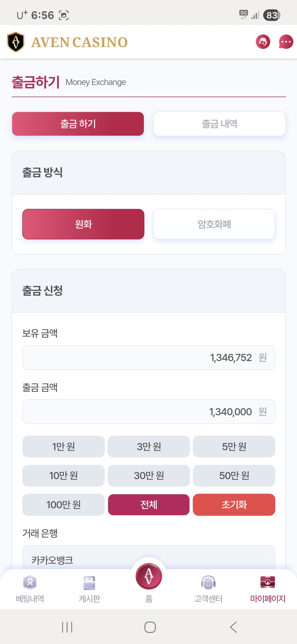Reset amount with 초기화 button
297x644 pixels.
234,504
